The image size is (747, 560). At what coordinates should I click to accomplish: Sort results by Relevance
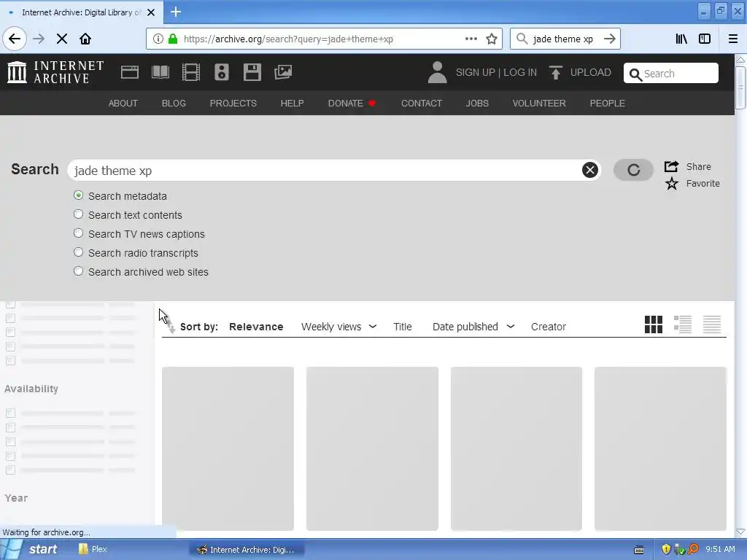coord(256,327)
